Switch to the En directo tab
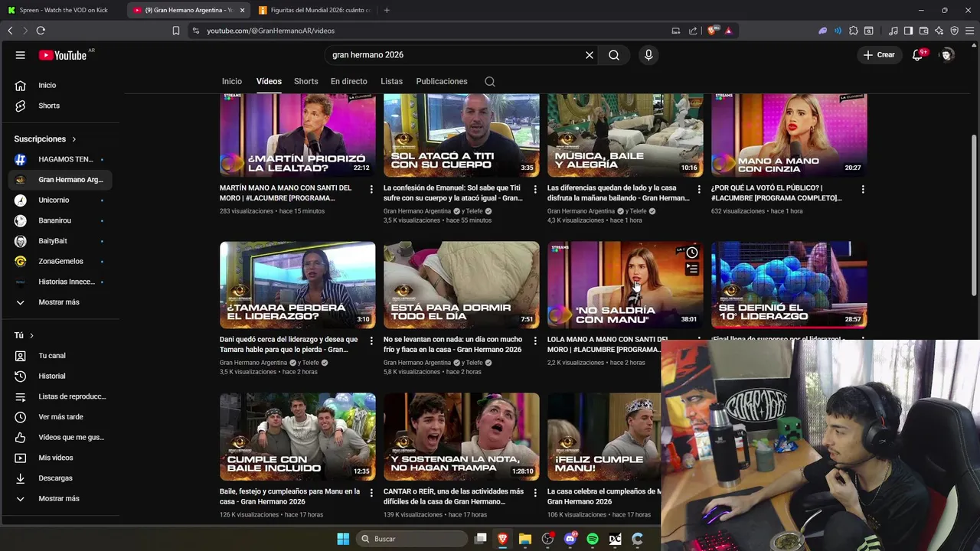 pos(349,81)
